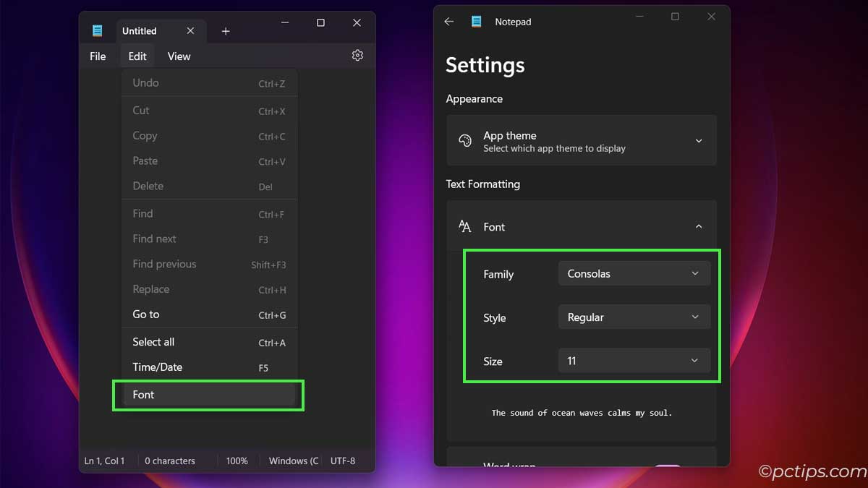Switch to the Untitled tab

[x=140, y=30]
